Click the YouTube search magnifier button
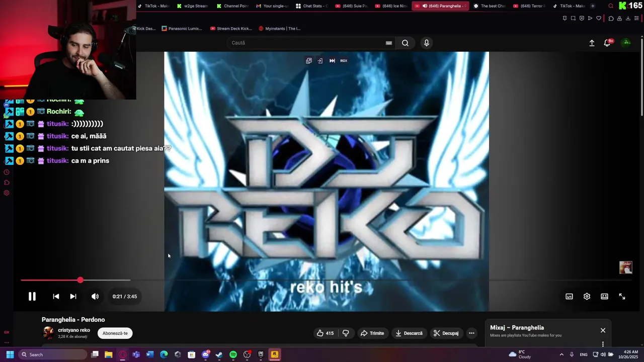Image resolution: width=644 pixels, height=362 pixels. pyautogui.click(x=405, y=43)
